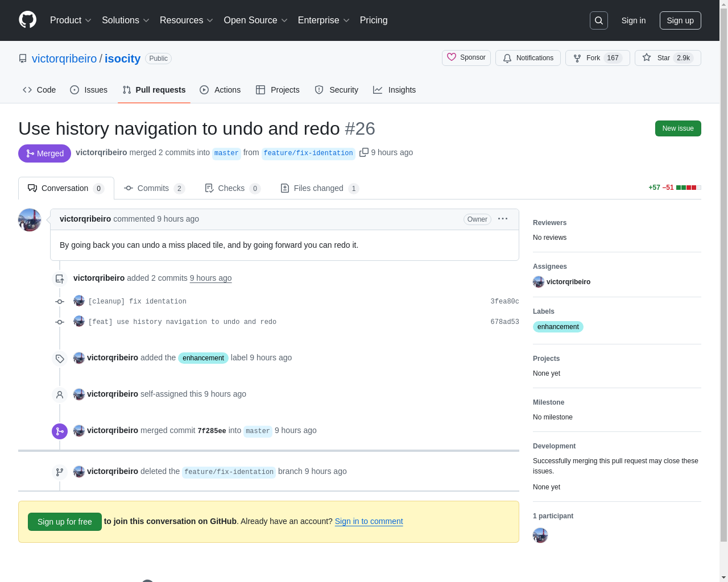Click the Sign in link
The height and width of the screenshot is (582, 728).
(634, 20)
